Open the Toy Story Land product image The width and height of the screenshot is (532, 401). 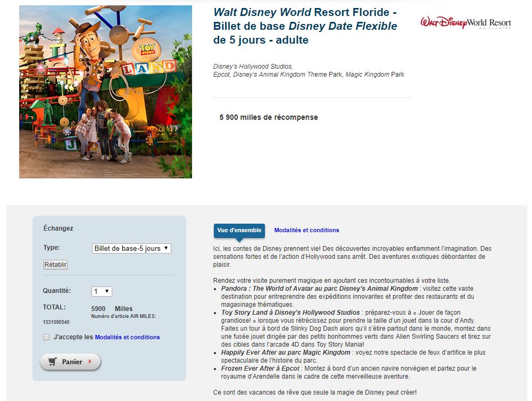(x=105, y=92)
